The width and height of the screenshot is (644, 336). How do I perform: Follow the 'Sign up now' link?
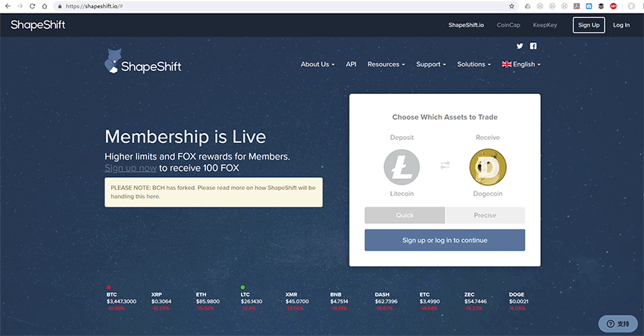[x=130, y=168]
